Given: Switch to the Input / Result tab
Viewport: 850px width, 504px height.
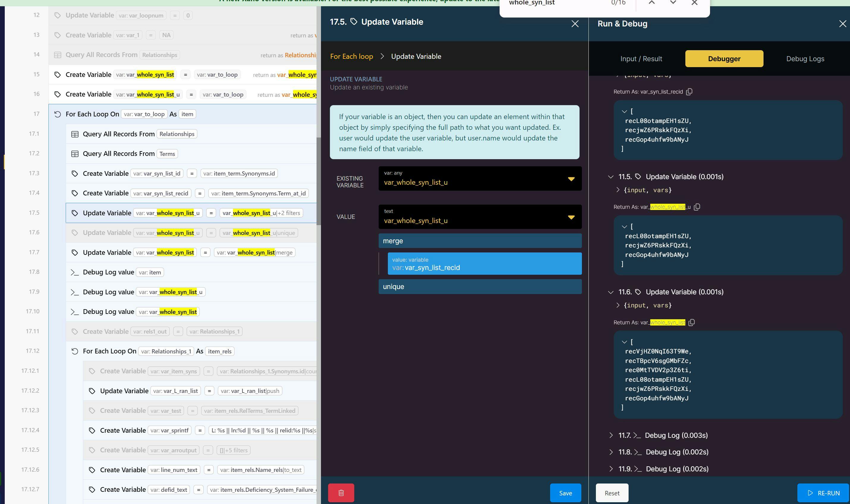Looking at the screenshot, I should pyautogui.click(x=641, y=59).
